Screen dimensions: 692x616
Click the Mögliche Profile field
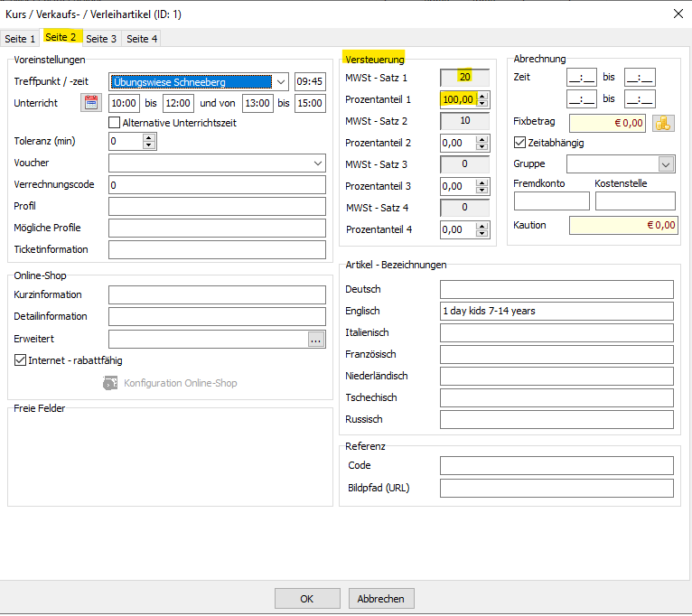(217, 229)
